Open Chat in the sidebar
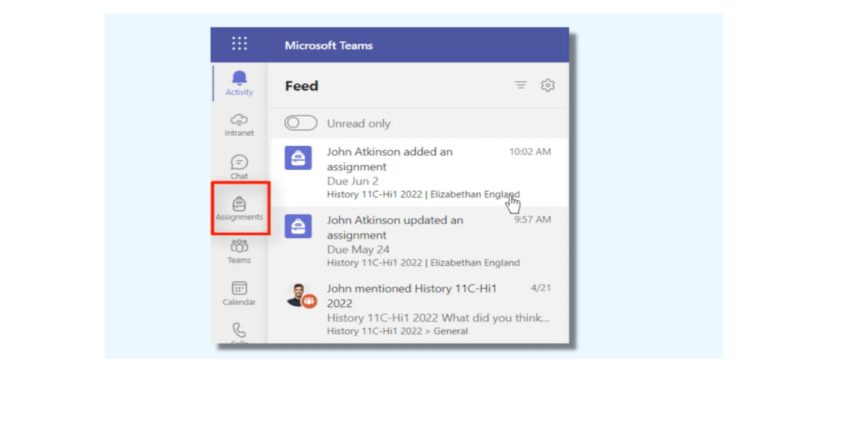 click(x=239, y=167)
